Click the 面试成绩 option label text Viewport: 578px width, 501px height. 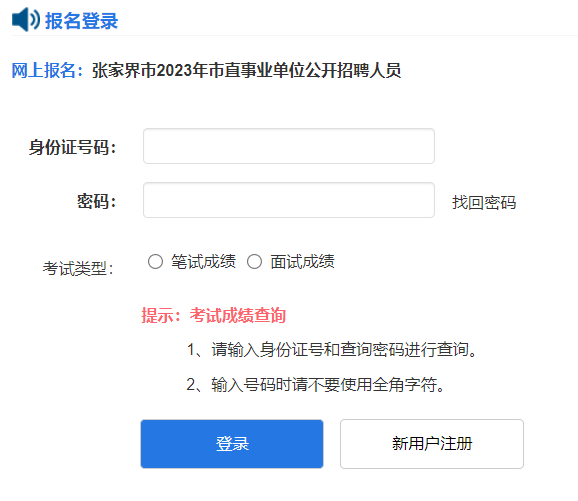tap(302, 262)
